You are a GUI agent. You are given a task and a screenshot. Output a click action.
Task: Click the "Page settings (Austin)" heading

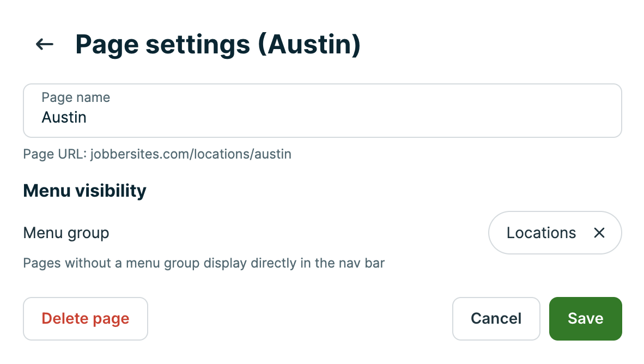218,44
